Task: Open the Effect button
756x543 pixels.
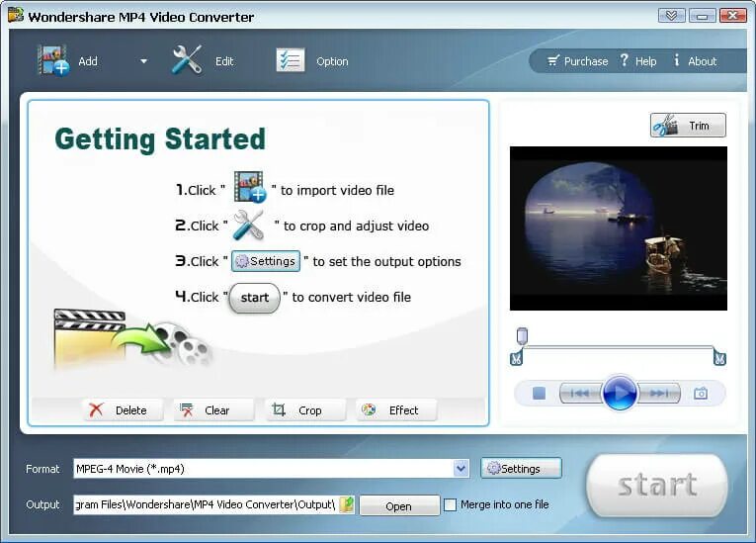Action: click(396, 410)
